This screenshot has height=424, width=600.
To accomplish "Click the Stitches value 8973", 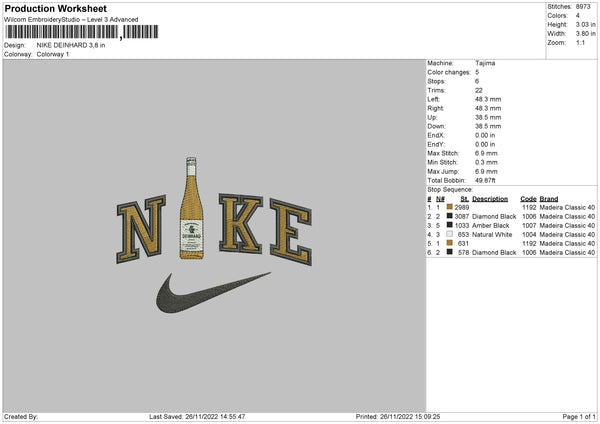I will [583, 7].
